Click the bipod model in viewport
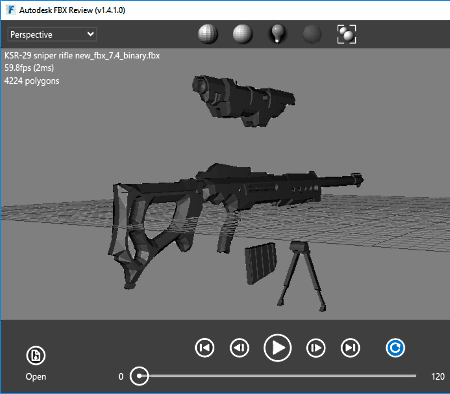450x394 pixels. point(302,276)
